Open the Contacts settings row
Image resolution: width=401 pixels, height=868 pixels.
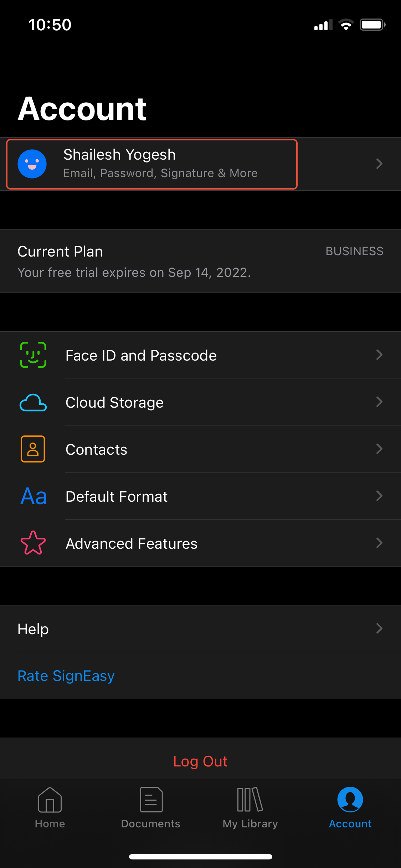click(200, 449)
